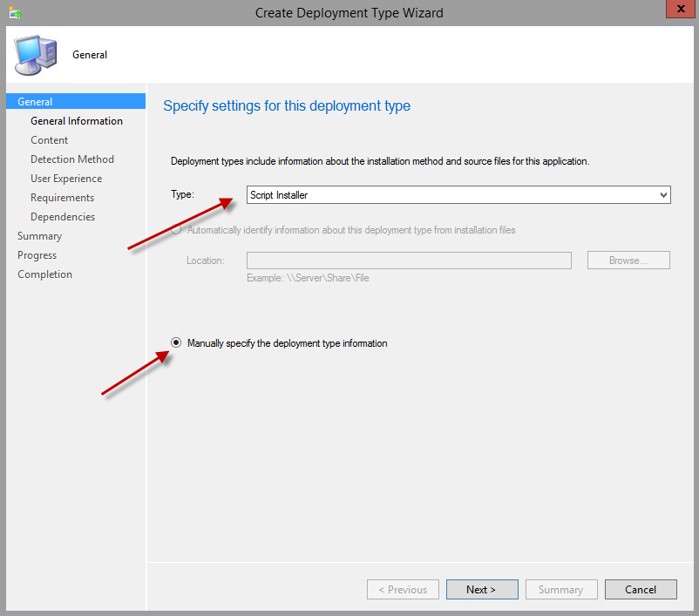Viewport: 699px width, 616px height.
Task: Jump to Detection Method step
Action: (72, 159)
